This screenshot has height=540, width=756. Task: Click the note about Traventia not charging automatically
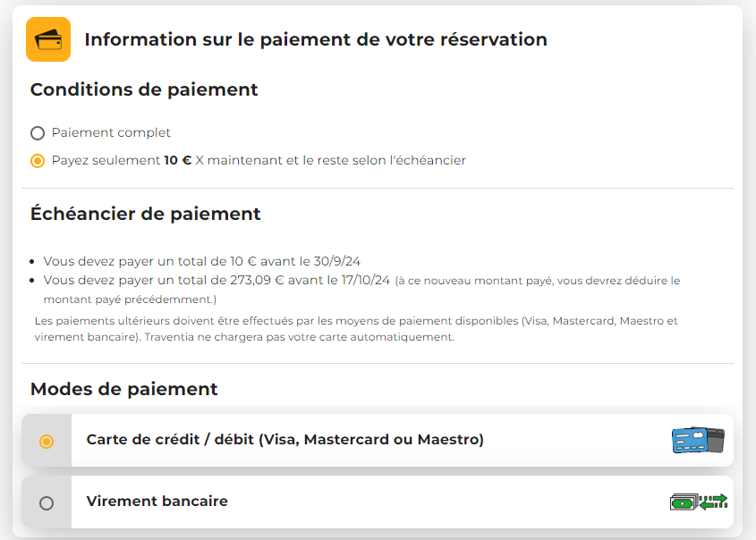pyautogui.click(x=244, y=337)
